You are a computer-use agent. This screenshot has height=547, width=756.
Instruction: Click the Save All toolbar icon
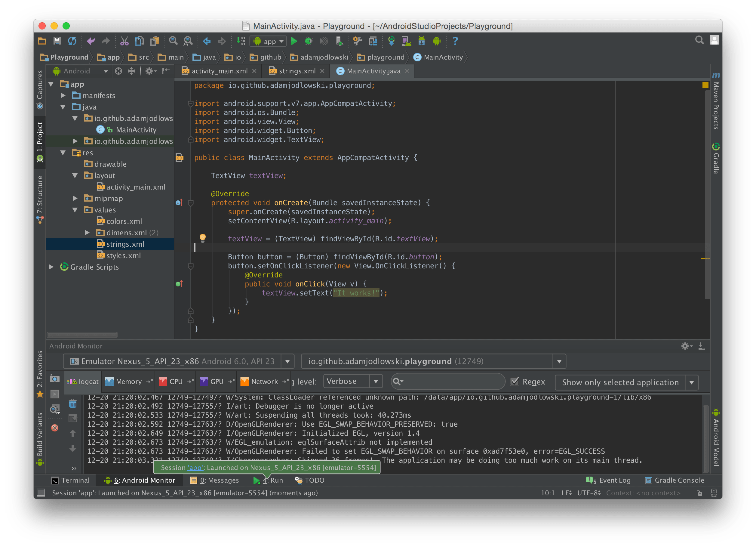tap(57, 41)
